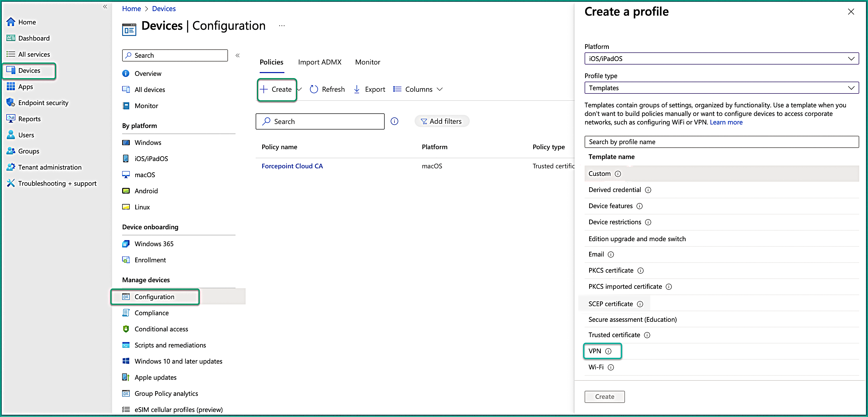
Task: Click the Refresh icon in the toolbar
Action: coord(314,89)
